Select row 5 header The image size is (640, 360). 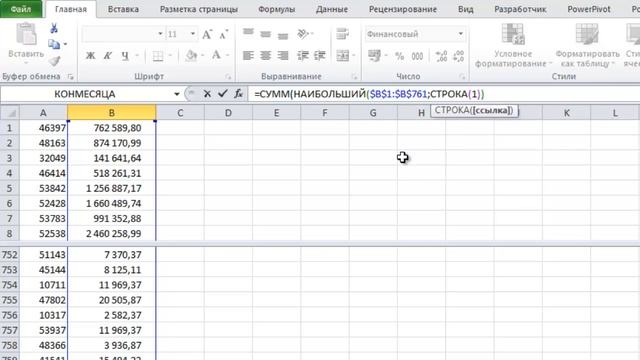[x=9, y=189]
